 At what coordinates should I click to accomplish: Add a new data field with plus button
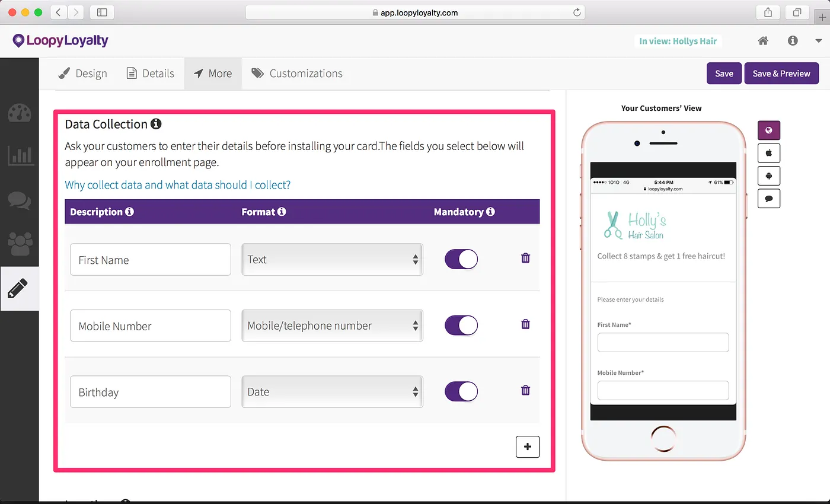528,446
